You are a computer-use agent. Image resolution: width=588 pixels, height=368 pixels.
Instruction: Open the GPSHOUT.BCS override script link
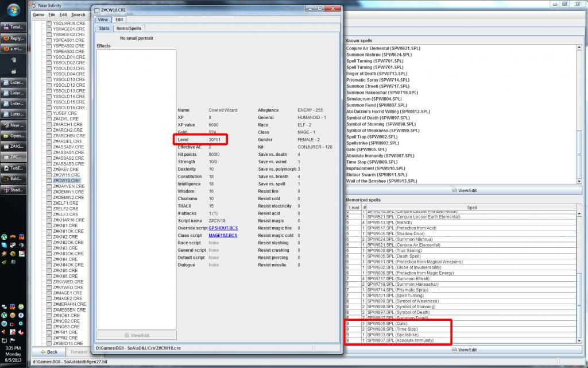pos(223,228)
